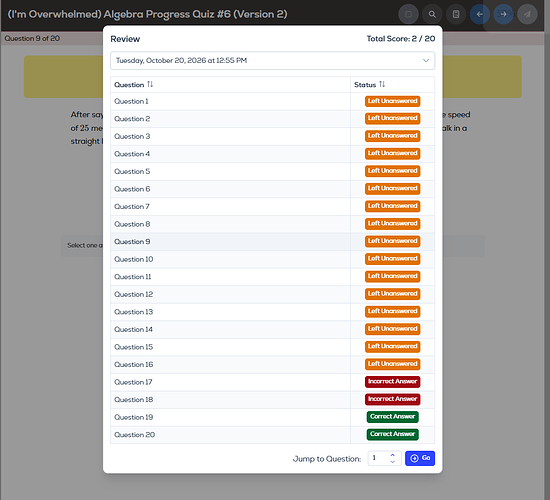Click the paper plane submit icon

coord(527,14)
